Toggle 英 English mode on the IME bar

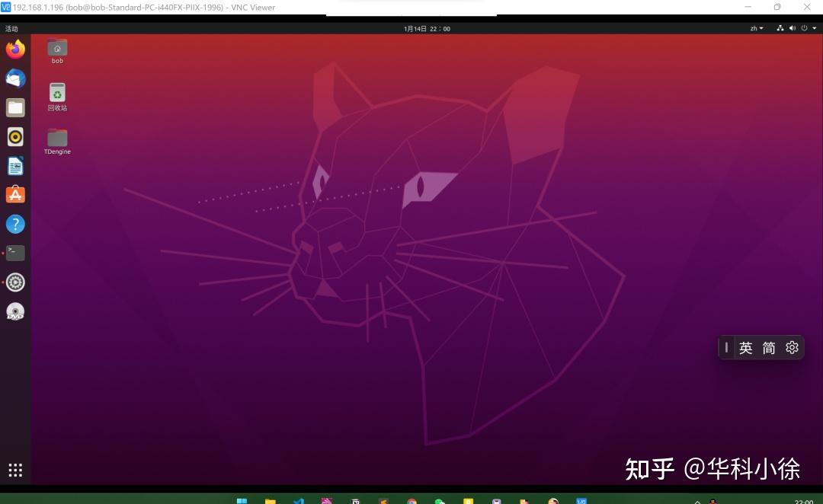click(746, 348)
